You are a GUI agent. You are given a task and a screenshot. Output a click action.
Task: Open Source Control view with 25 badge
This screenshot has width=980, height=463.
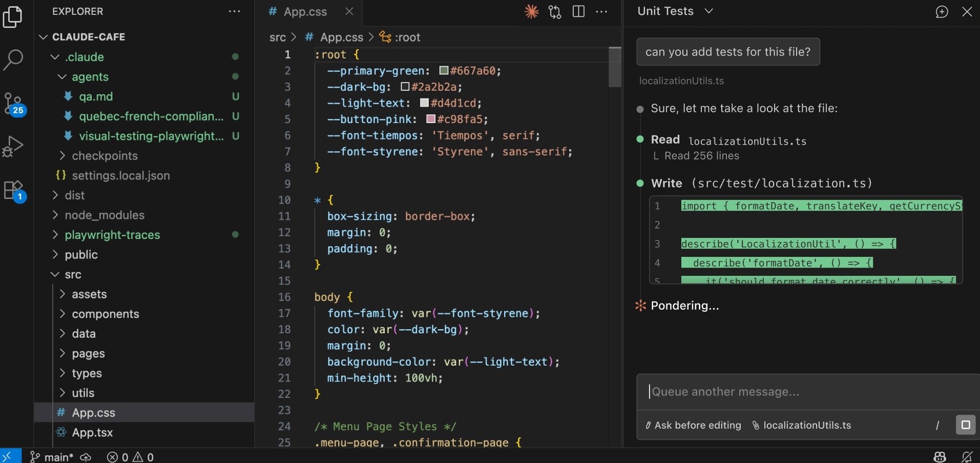point(13,104)
